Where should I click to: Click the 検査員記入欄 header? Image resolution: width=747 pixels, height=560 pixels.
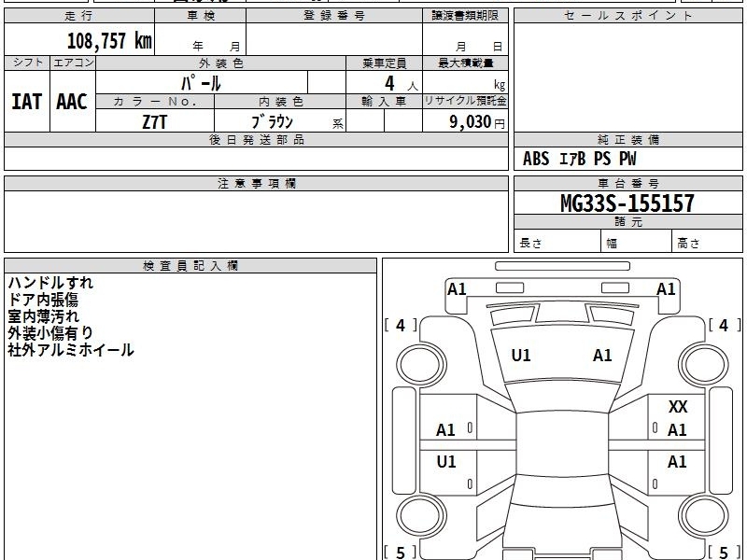[x=190, y=266]
